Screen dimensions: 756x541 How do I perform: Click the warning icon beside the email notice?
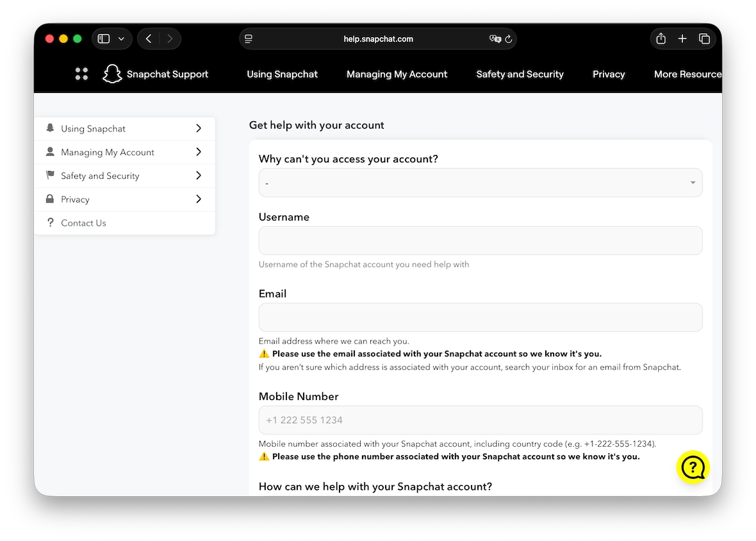pyautogui.click(x=264, y=353)
